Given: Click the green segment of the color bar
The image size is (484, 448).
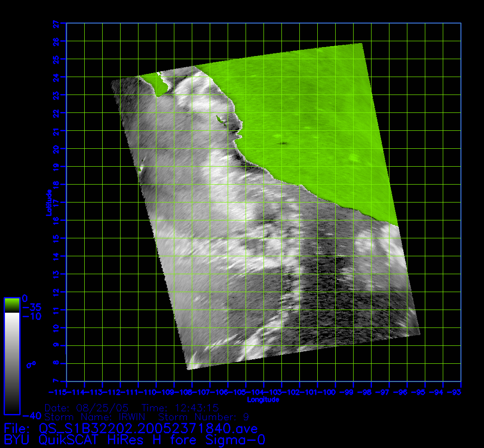Looking at the screenshot, I should tap(12, 305).
